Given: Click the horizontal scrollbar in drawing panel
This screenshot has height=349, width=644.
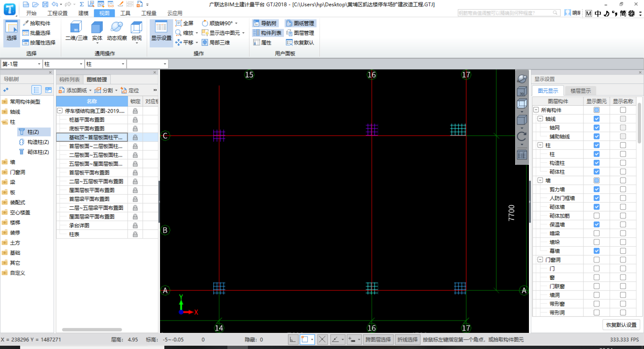Looking at the screenshot, I should point(92,330).
